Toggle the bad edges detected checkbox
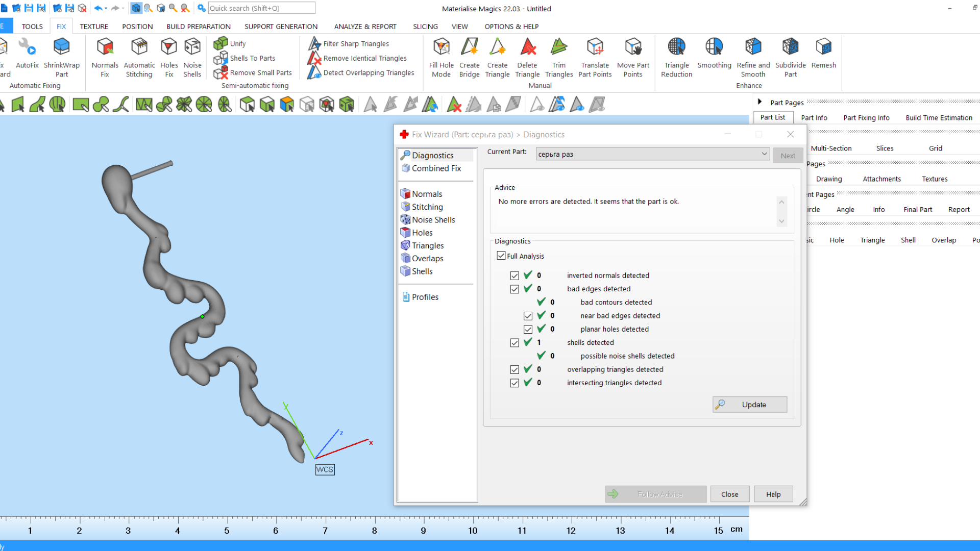Screen dimensions: 980x551 (514, 289)
